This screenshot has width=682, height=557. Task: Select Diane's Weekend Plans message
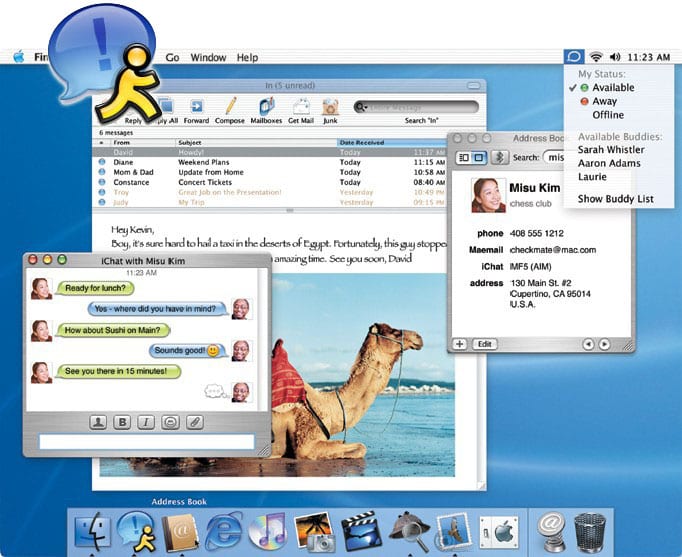270,162
